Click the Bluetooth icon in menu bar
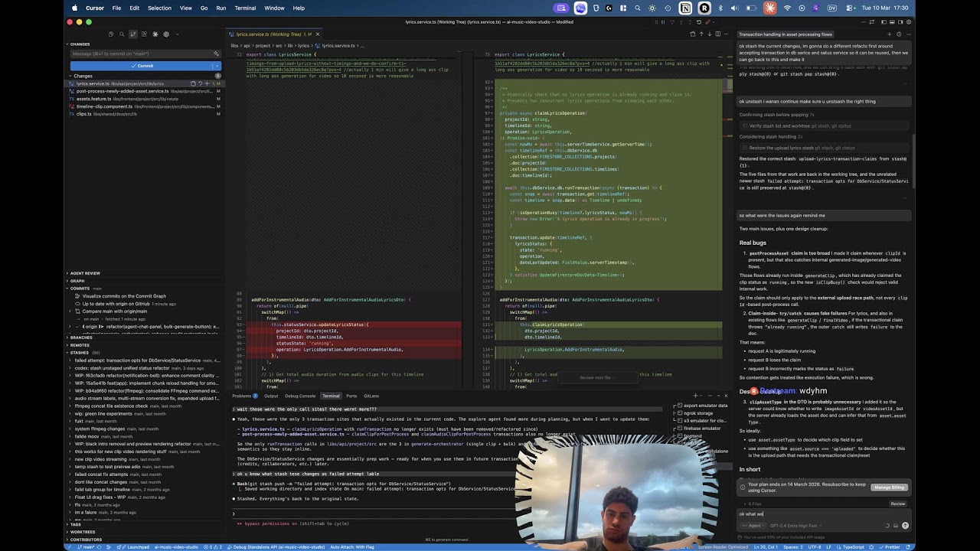 coord(720,8)
